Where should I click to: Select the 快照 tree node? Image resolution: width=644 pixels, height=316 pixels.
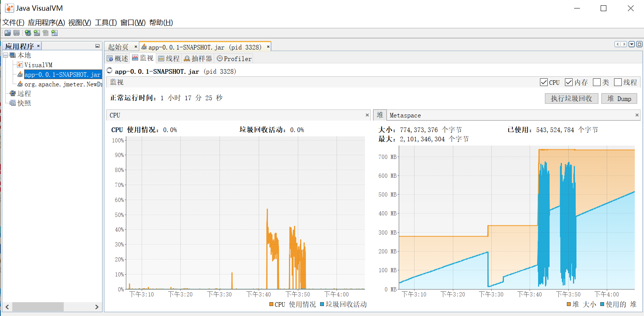tap(24, 103)
